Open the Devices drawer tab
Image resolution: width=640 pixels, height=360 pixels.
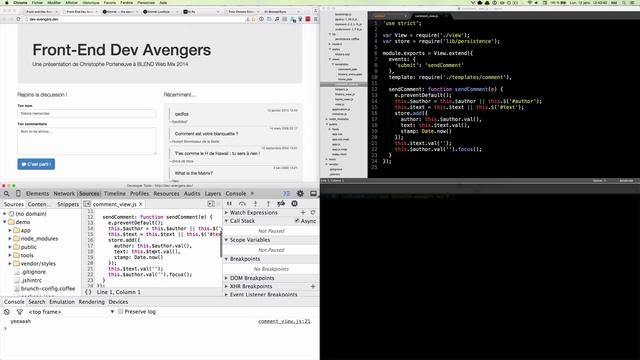[x=118, y=302]
